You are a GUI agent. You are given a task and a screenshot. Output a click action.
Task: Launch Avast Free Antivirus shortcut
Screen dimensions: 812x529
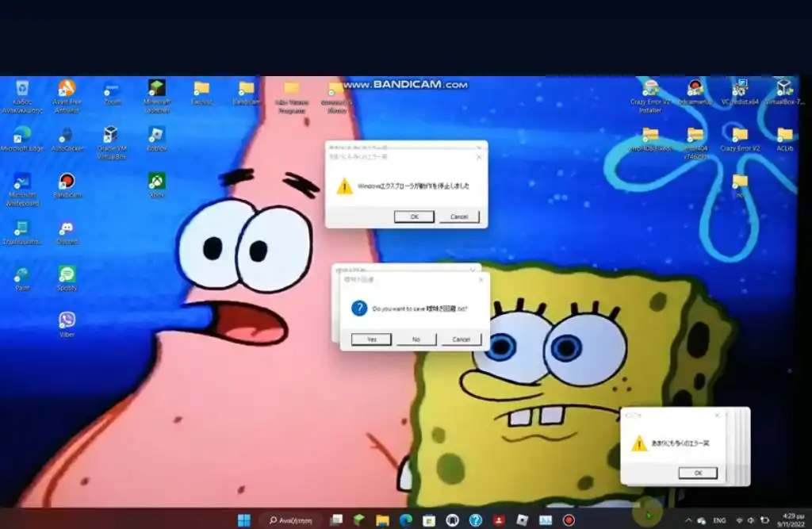[x=67, y=97]
